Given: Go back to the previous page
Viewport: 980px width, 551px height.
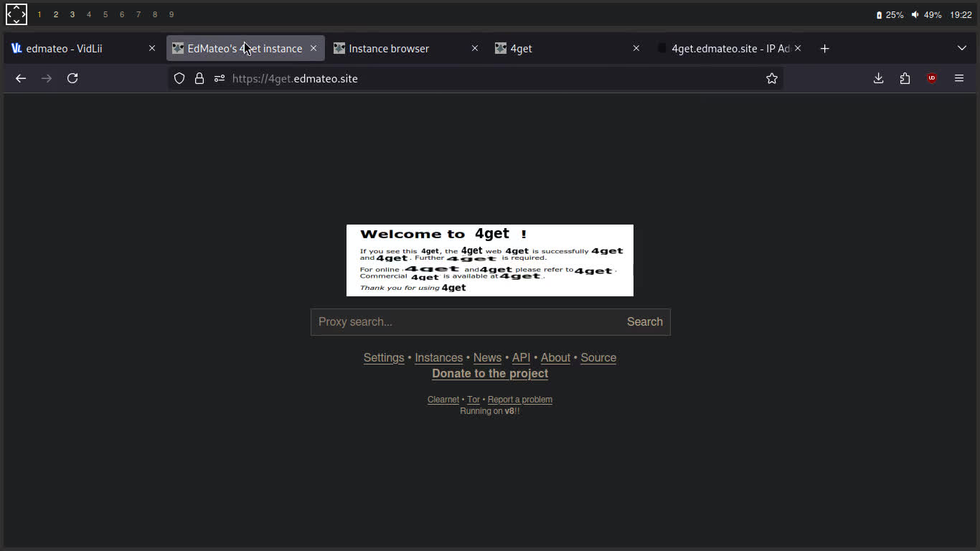Looking at the screenshot, I should coord(21,78).
